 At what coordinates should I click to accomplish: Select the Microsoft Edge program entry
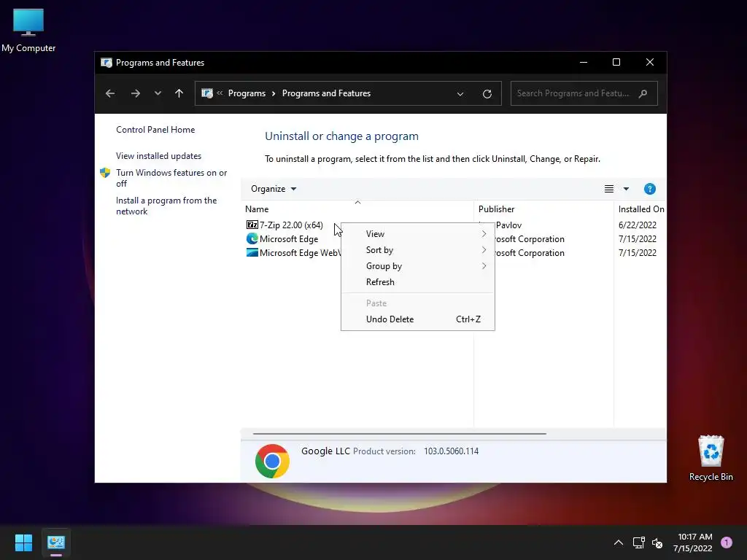point(289,239)
